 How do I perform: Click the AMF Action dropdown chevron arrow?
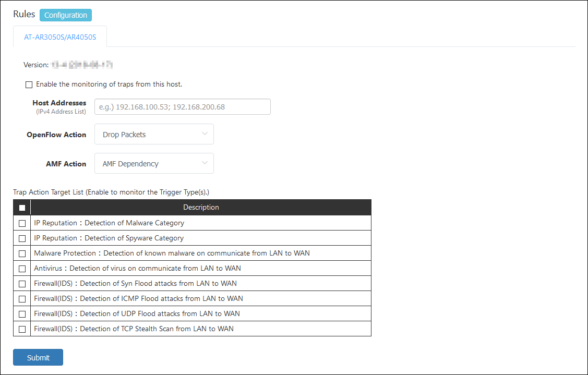pyautogui.click(x=205, y=163)
